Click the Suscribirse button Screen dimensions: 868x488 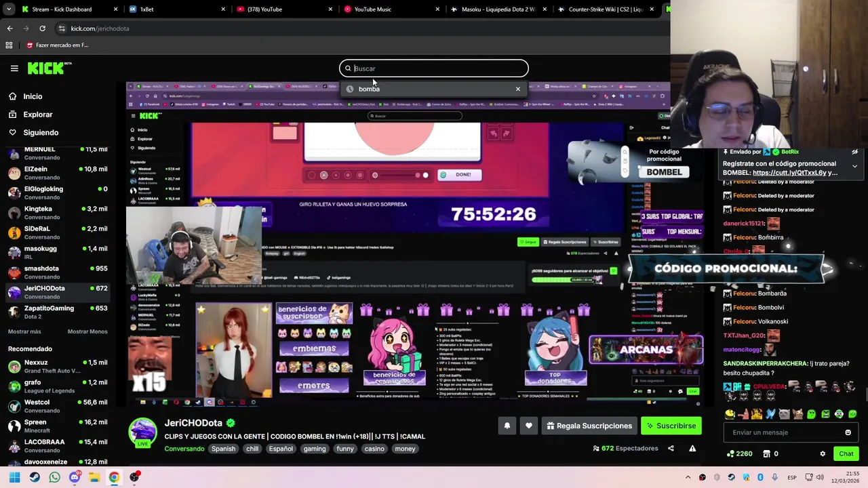(671, 426)
